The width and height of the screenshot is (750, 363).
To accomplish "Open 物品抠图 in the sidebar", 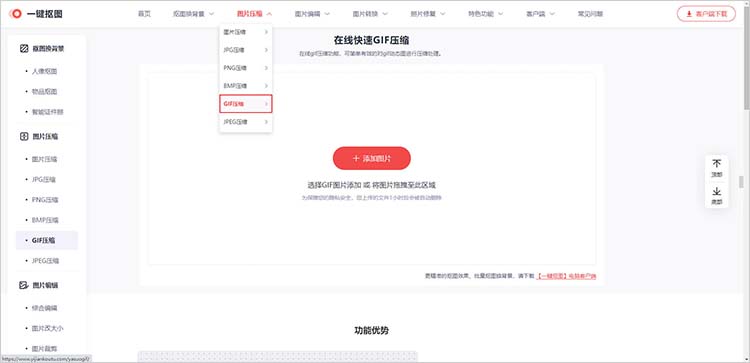I will (44, 91).
